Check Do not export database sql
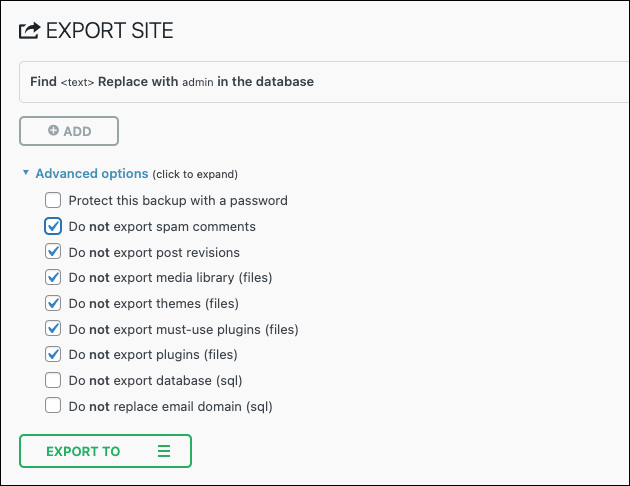The height and width of the screenshot is (486, 630). pyautogui.click(x=53, y=380)
